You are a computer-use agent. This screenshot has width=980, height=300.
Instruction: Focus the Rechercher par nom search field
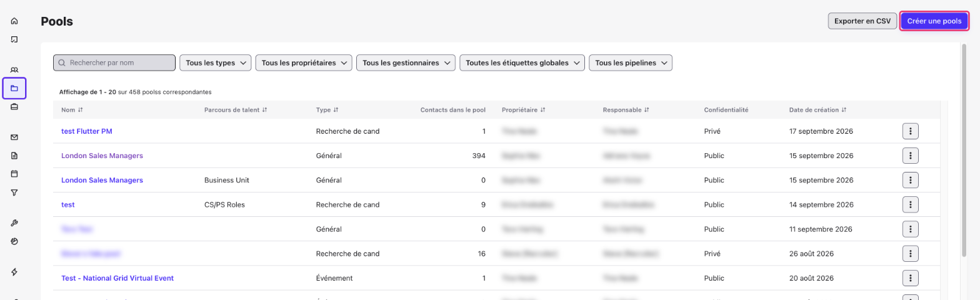pyautogui.click(x=114, y=63)
